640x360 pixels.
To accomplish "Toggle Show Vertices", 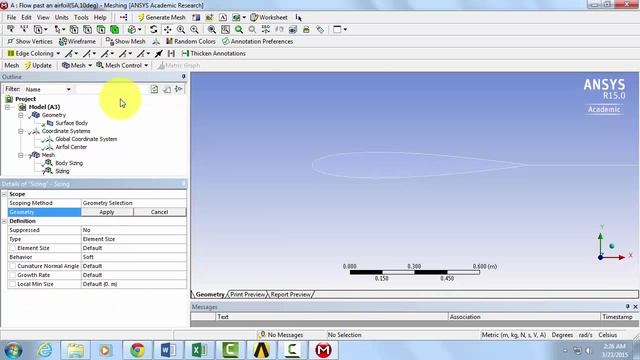I will tap(30, 41).
